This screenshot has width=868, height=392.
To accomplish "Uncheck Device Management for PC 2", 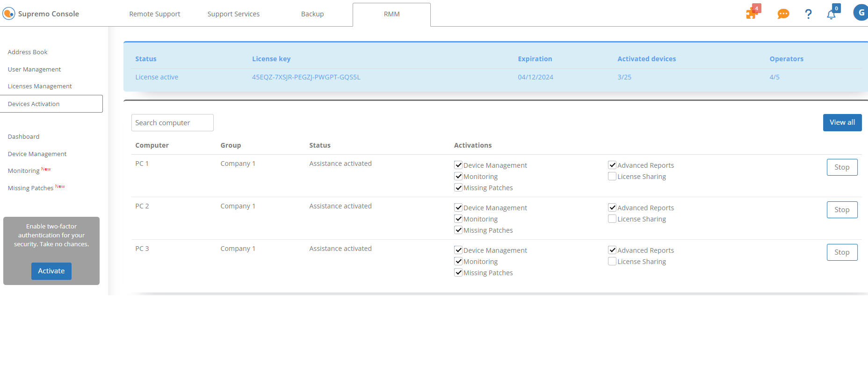I will (x=458, y=207).
